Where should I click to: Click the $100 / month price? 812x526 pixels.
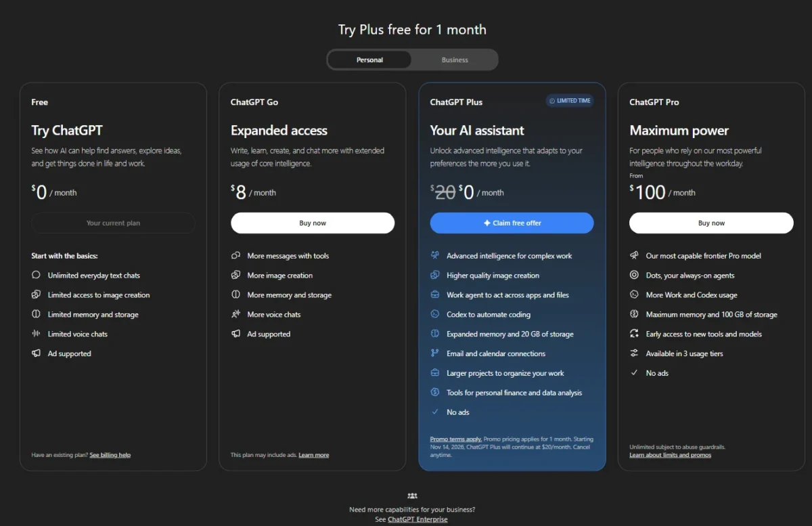(x=662, y=192)
